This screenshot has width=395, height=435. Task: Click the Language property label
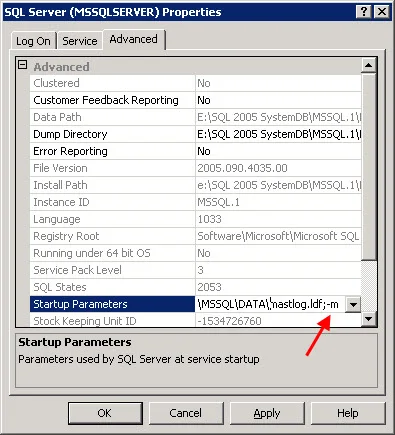[112, 219]
